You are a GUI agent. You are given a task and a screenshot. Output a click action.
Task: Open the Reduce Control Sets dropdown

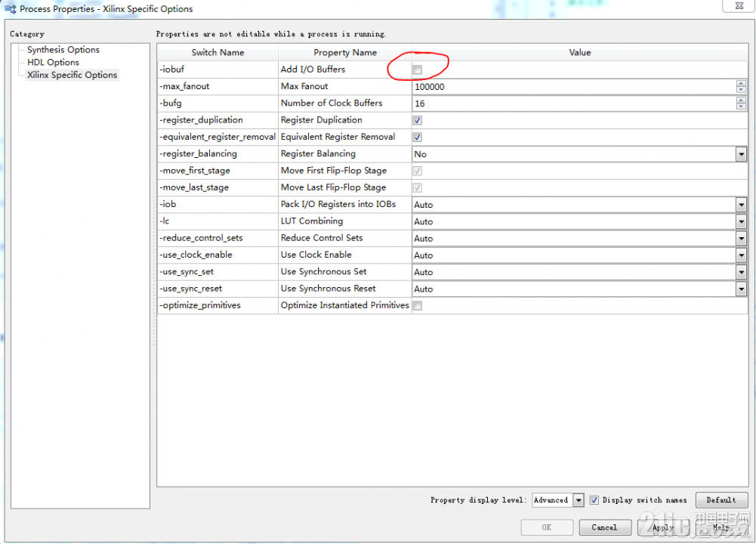coord(741,239)
